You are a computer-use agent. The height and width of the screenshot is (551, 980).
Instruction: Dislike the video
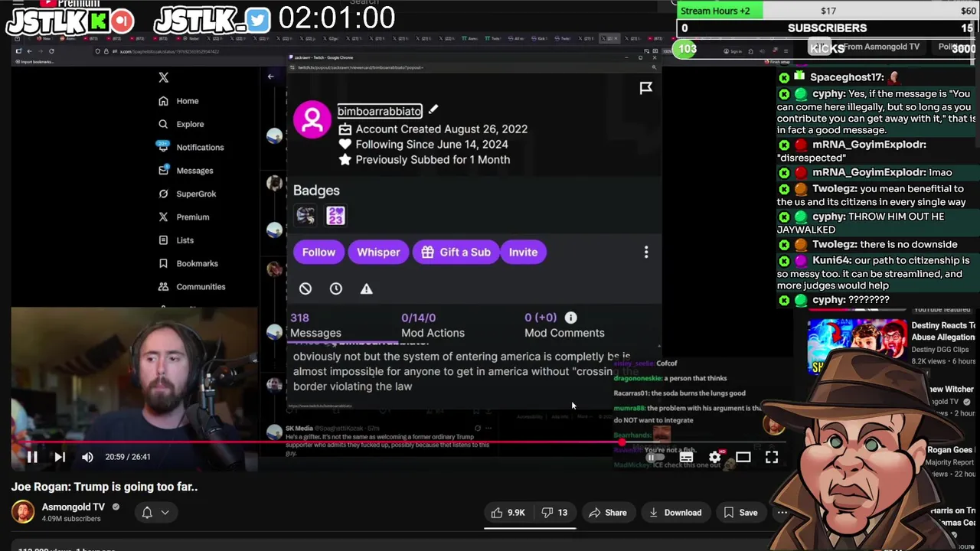point(554,513)
